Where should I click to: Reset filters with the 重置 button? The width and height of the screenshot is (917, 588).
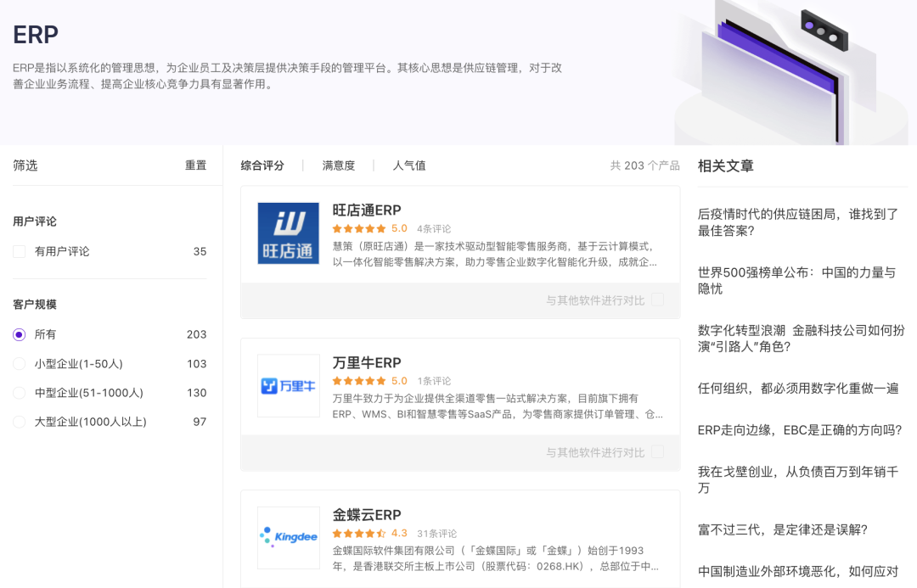click(x=196, y=165)
